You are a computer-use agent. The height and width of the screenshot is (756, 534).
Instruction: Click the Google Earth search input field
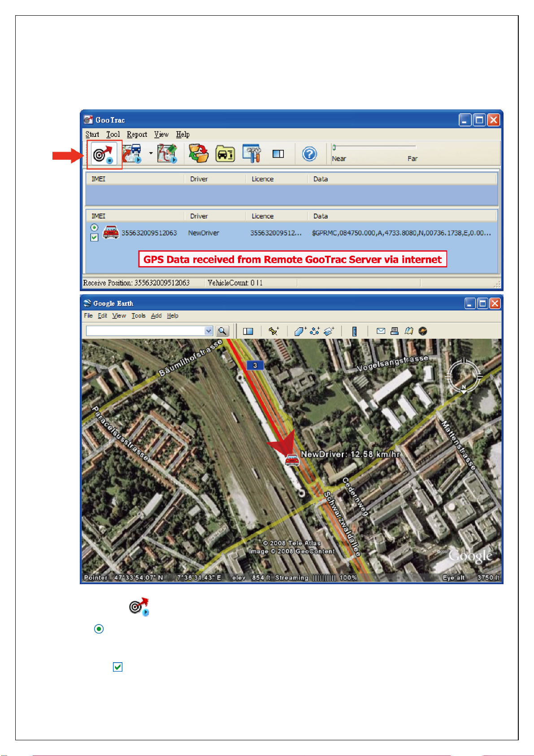click(145, 331)
